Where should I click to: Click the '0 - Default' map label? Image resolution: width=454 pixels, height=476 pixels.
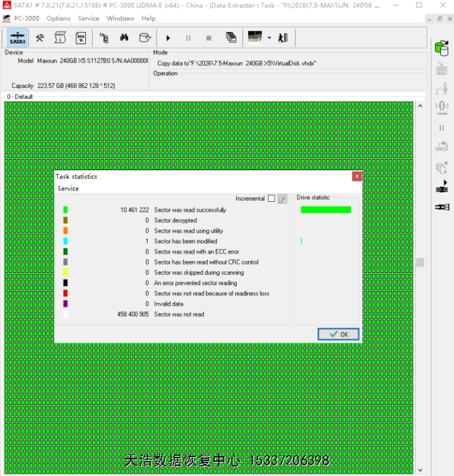(20, 96)
